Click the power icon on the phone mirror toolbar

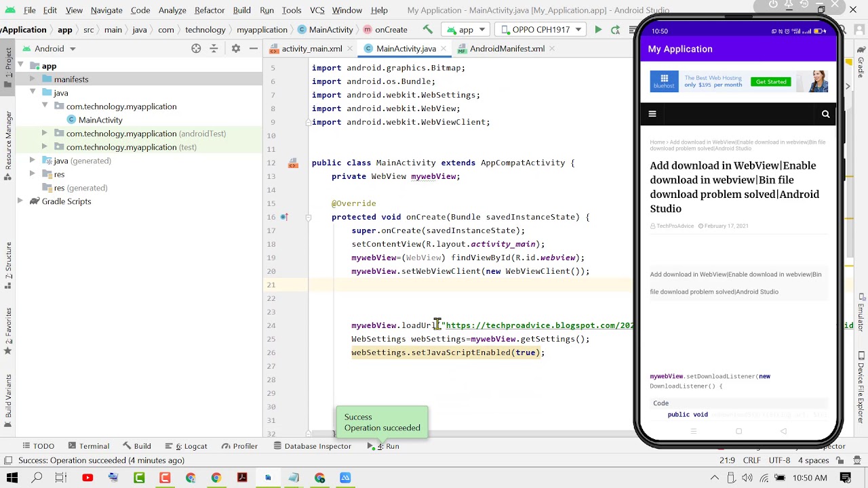(x=773, y=5)
